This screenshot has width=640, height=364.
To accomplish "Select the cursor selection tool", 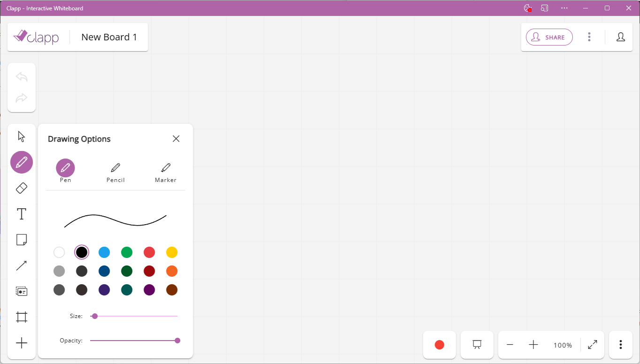I will coord(21,136).
